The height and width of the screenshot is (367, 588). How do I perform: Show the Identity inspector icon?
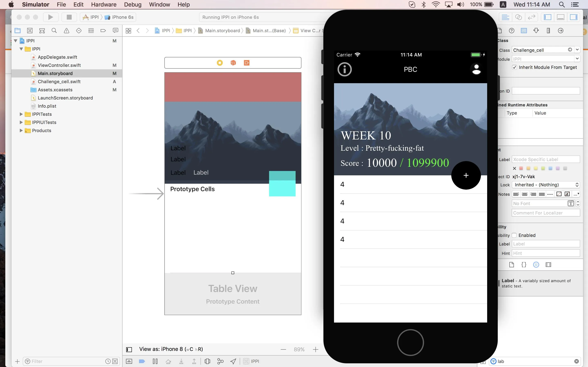(524, 31)
